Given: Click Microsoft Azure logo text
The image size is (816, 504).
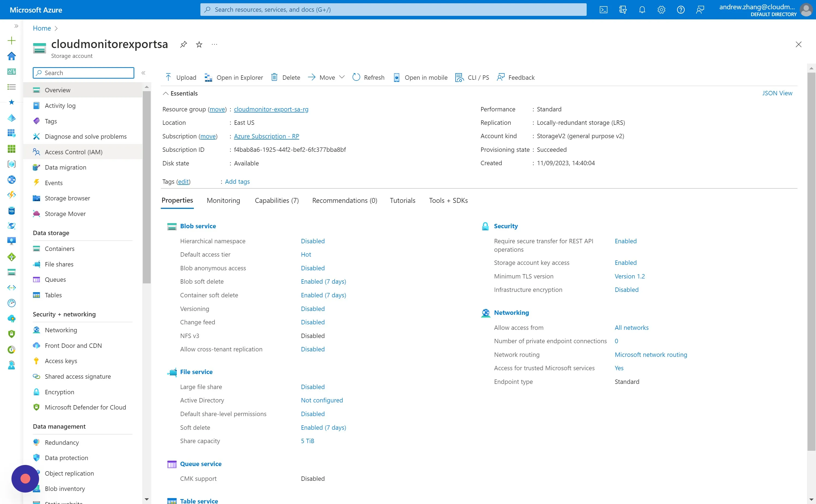Looking at the screenshot, I should [x=36, y=10].
